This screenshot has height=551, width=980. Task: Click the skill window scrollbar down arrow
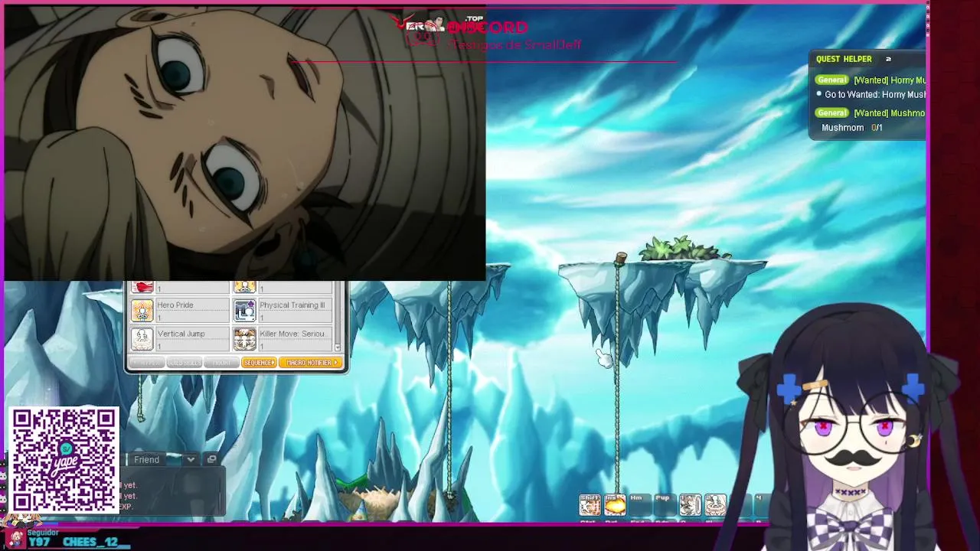point(338,348)
